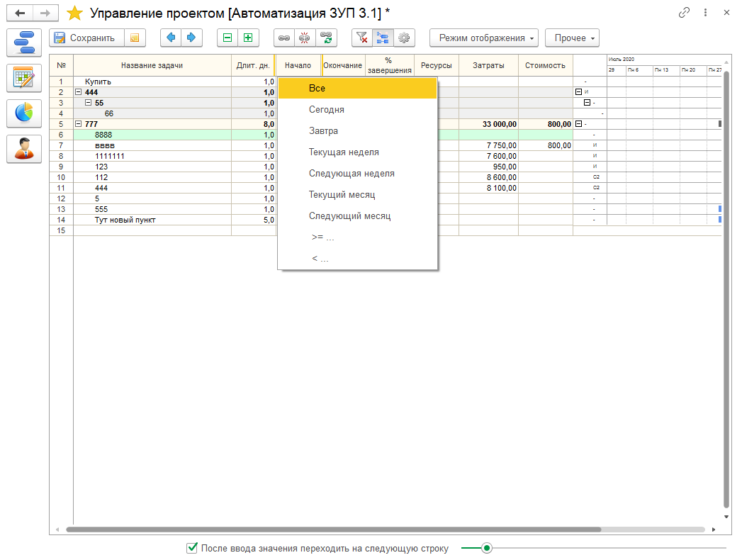The height and width of the screenshot is (560, 742).
Task: Click the blue left arrow toolbar icon
Action: coord(171,38)
